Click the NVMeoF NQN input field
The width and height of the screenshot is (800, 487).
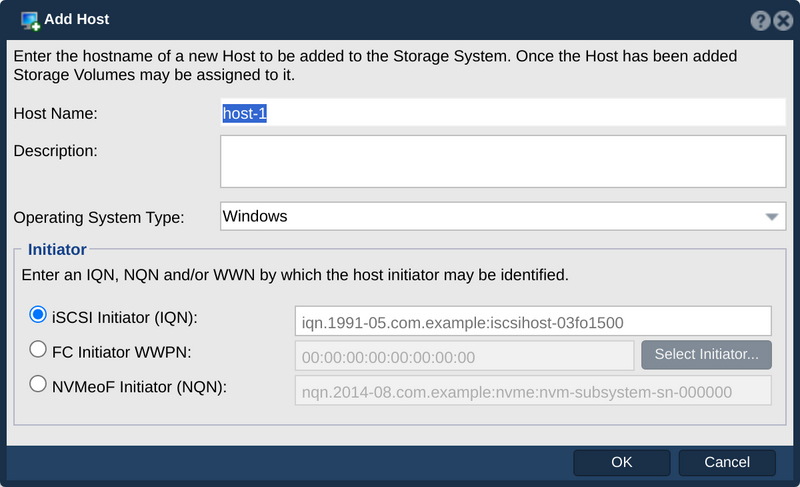point(533,391)
